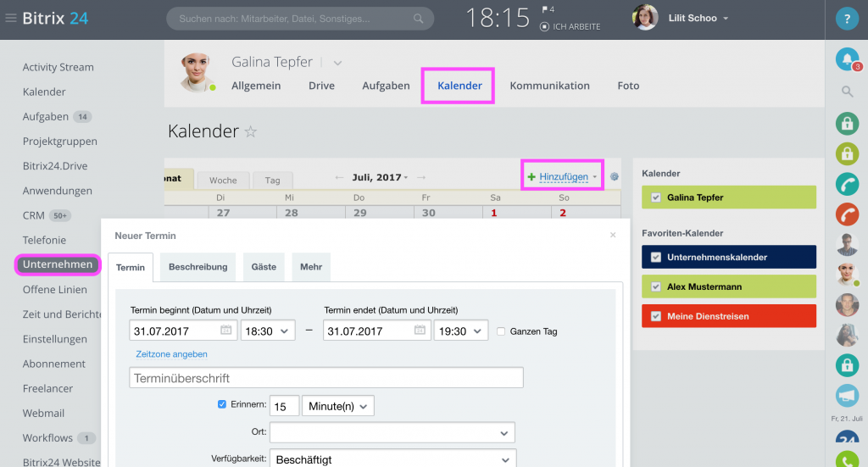Open the dark green lock chat icon
This screenshot has height=467, width=868.
click(x=847, y=124)
